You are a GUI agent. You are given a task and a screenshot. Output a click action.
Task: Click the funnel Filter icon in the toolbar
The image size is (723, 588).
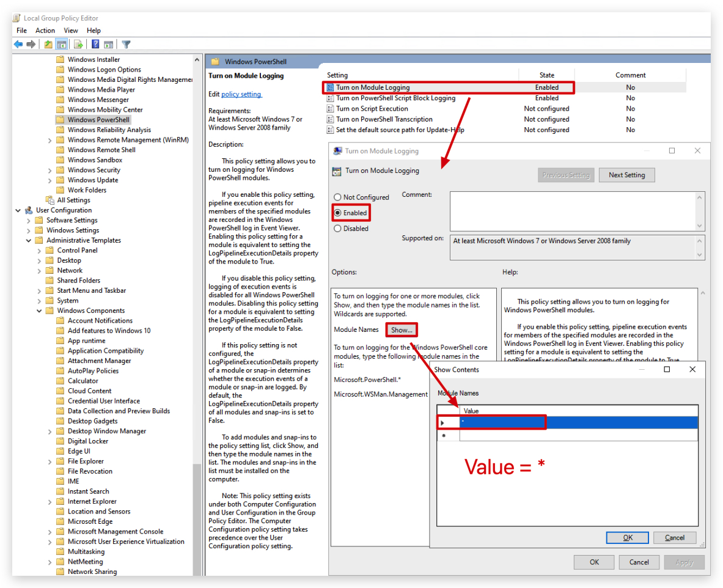[x=127, y=44]
